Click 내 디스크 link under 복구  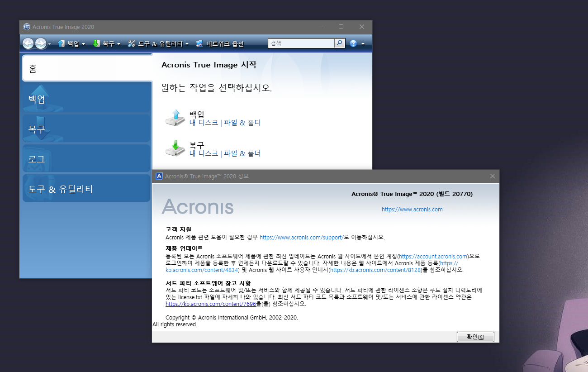point(204,153)
